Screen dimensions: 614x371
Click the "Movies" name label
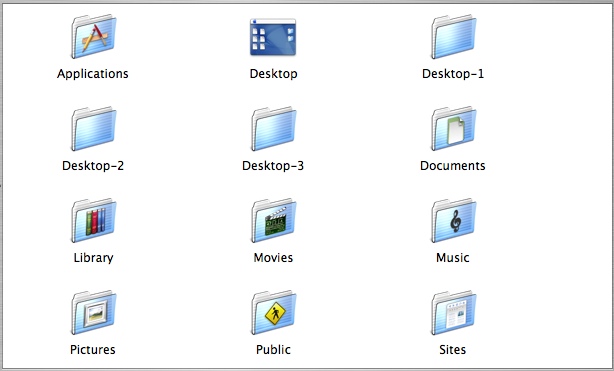tap(273, 258)
